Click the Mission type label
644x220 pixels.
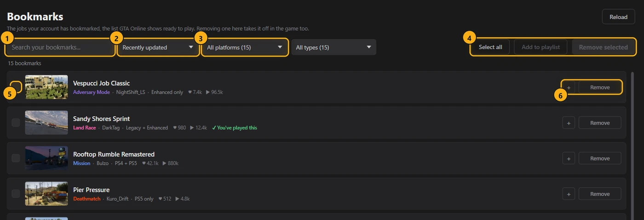point(81,163)
